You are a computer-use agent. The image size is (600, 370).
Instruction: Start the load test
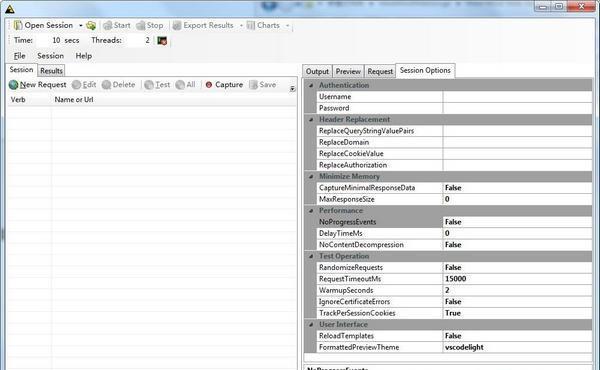(117, 25)
